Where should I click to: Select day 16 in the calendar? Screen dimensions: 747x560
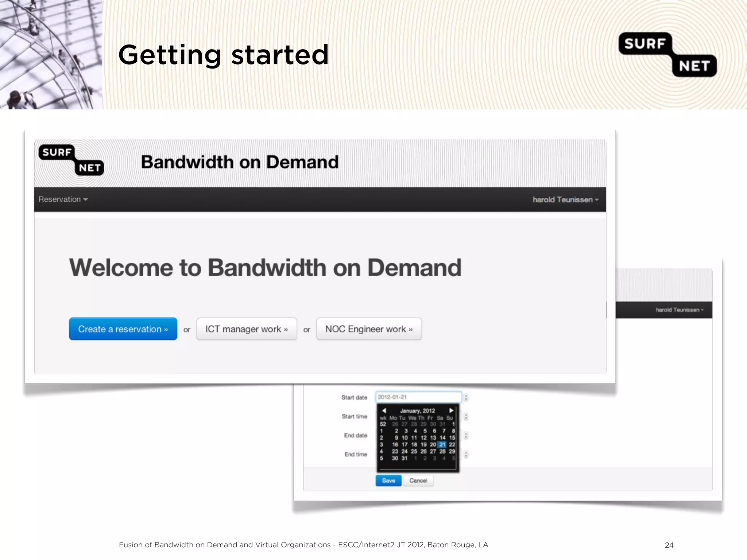(x=395, y=444)
